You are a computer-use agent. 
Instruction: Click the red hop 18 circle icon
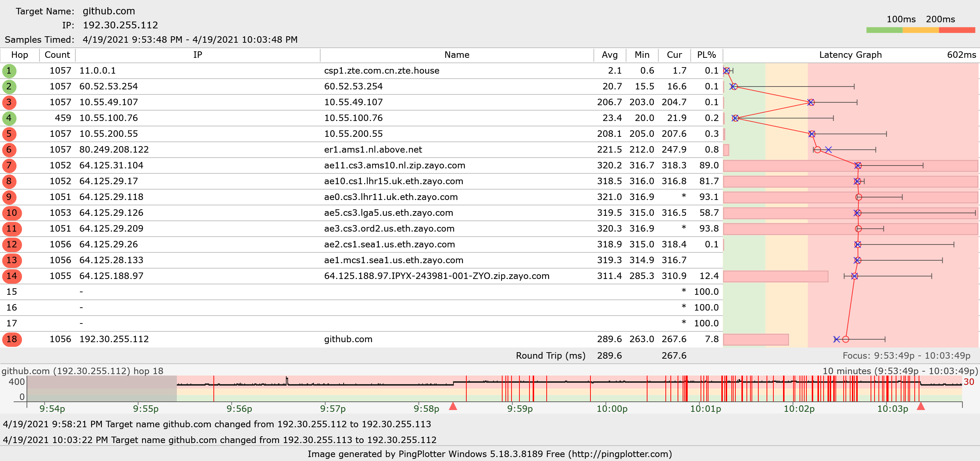tap(12, 339)
